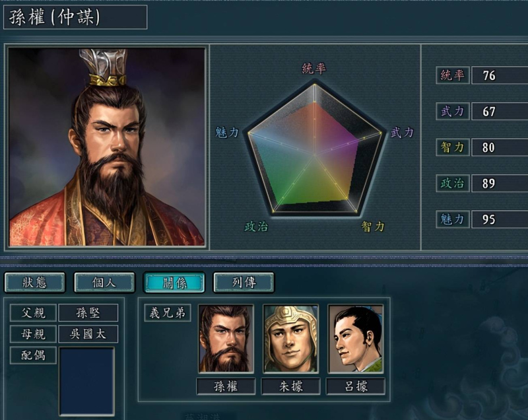Click the 政治 stat label icon
This screenshot has width=528, height=420.
coord(453,183)
